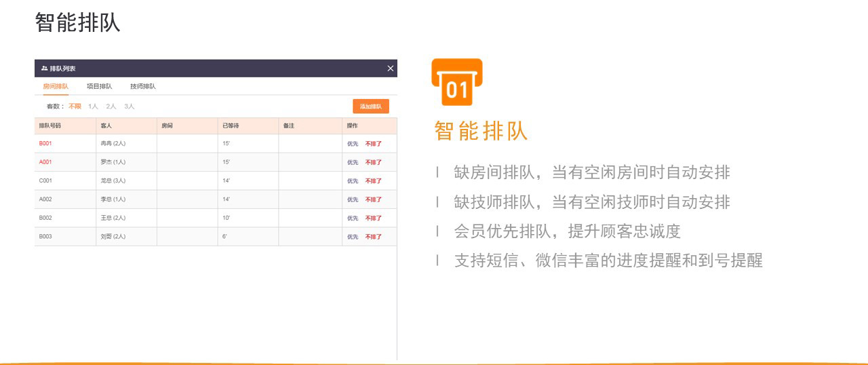868x365 pixels.
Task: Click 优先 for queue B003
Action: (x=353, y=237)
